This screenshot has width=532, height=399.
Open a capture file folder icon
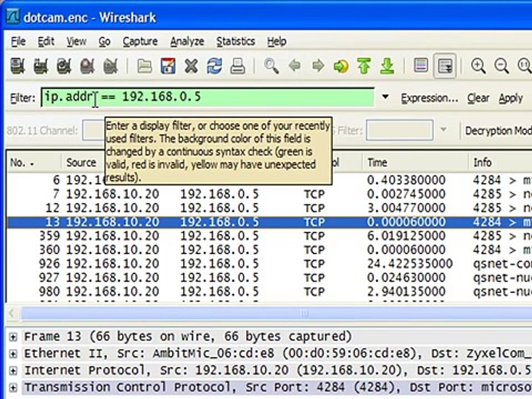(x=145, y=66)
